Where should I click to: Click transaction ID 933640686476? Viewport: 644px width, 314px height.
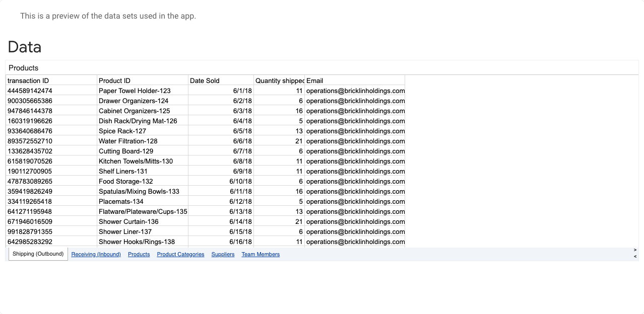(x=51, y=131)
